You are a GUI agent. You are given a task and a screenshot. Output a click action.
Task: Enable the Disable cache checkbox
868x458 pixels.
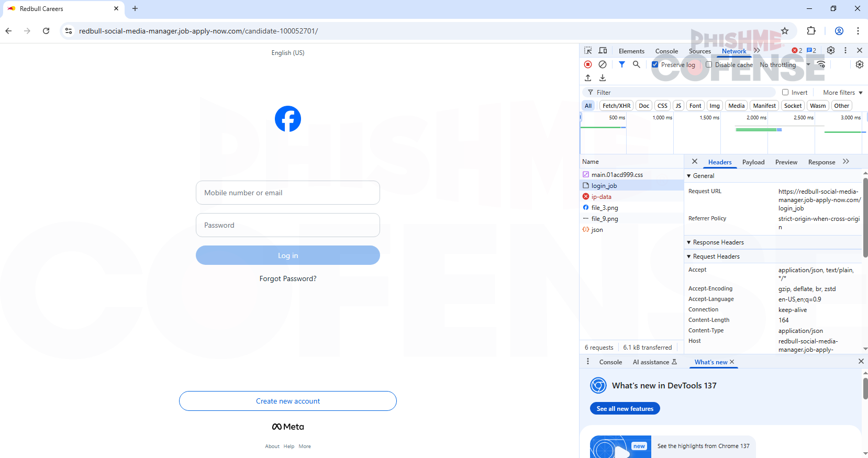click(x=709, y=65)
